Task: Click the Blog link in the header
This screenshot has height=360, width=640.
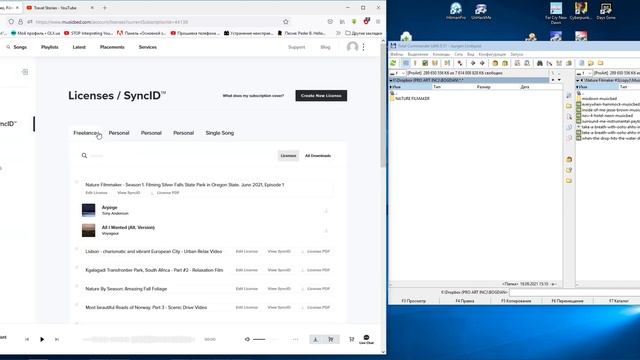Action: [x=325, y=47]
